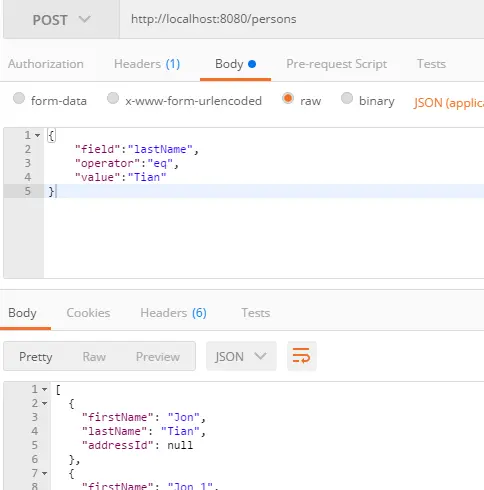The height and width of the screenshot is (490, 484).
Task: Open the response Cookies tab
Action: click(x=88, y=313)
